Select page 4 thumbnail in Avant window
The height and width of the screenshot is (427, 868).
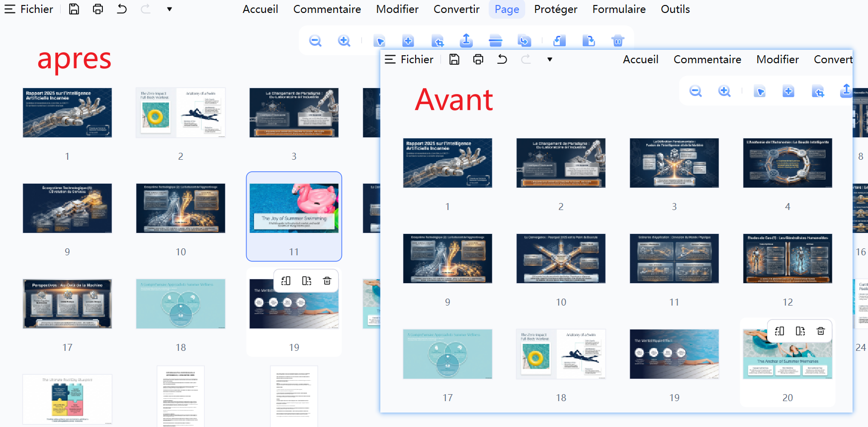[x=787, y=163]
